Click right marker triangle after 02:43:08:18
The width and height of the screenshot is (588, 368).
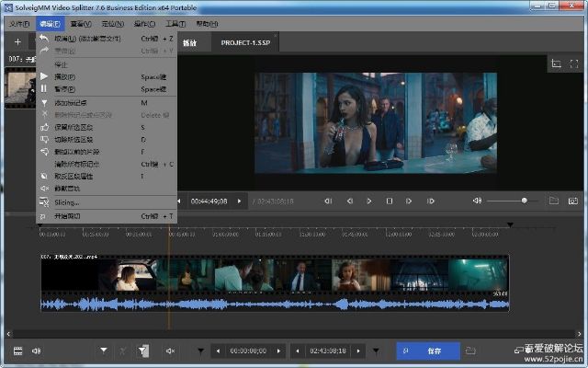pos(376,351)
